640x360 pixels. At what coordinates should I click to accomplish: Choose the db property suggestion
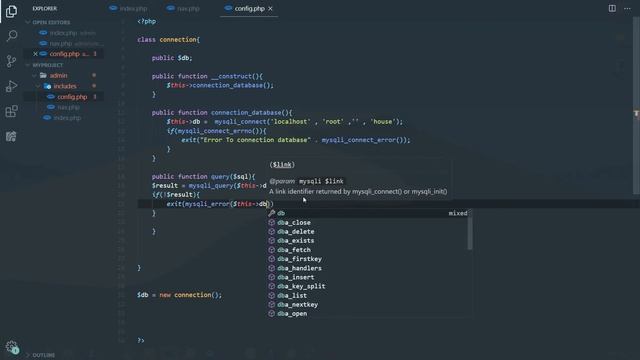tap(367, 213)
